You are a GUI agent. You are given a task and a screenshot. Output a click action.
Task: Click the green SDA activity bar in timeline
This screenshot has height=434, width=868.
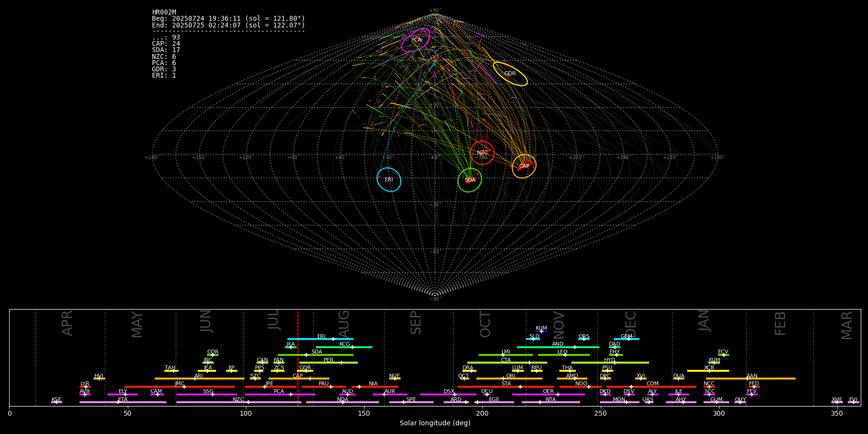(x=315, y=355)
